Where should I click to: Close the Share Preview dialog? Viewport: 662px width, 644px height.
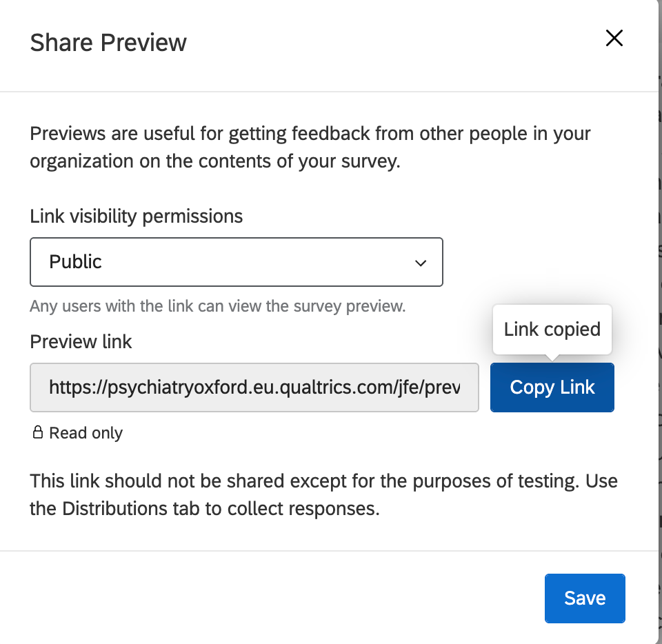(x=614, y=38)
